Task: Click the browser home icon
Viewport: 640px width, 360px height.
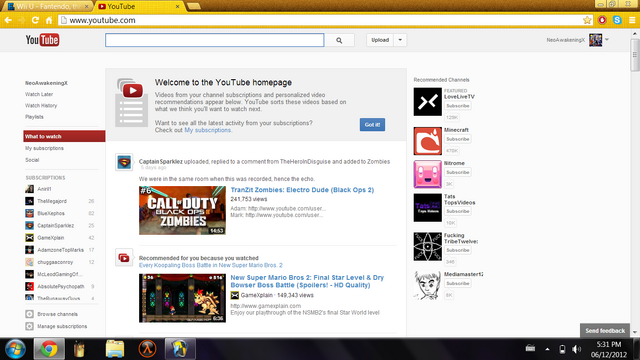Action: (49, 20)
